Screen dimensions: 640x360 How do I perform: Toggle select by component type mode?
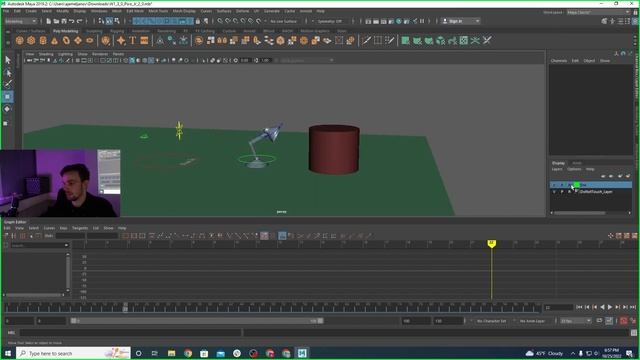(117, 21)
